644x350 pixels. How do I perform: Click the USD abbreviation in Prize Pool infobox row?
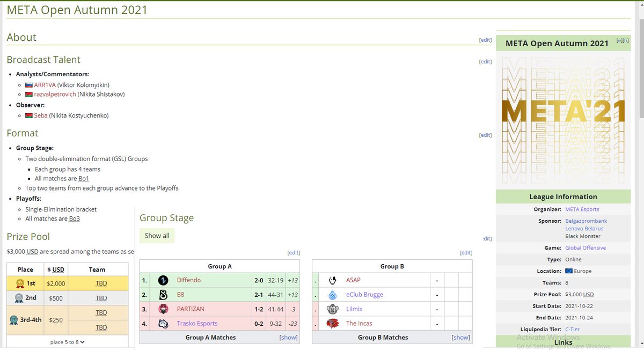[589, 295]
